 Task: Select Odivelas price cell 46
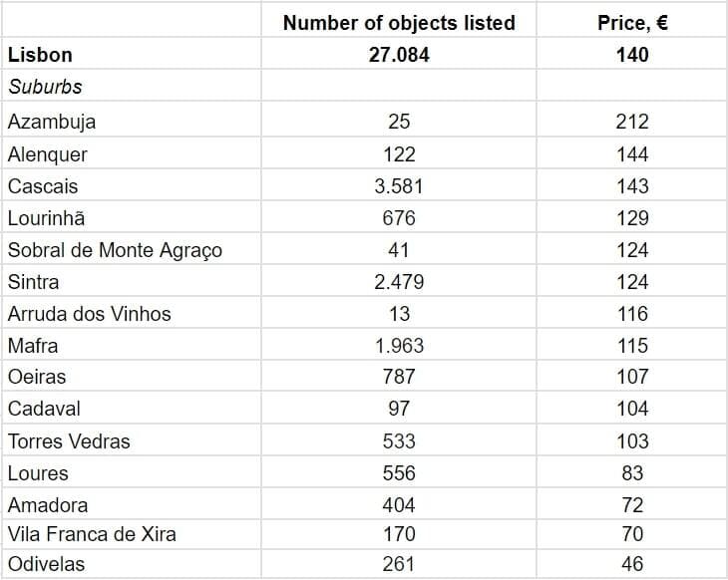(632, 564)
